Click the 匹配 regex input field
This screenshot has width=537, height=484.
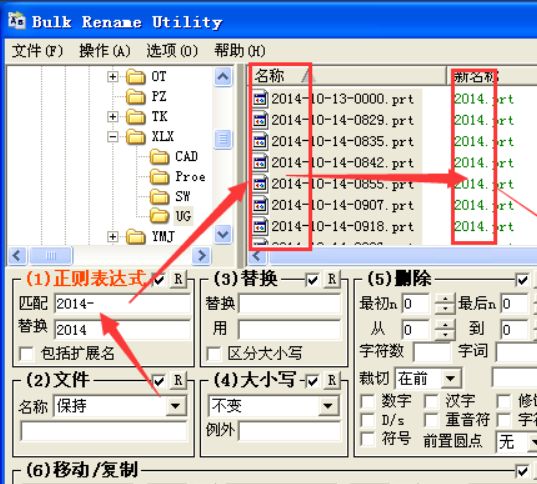click(x=122, y=303)
